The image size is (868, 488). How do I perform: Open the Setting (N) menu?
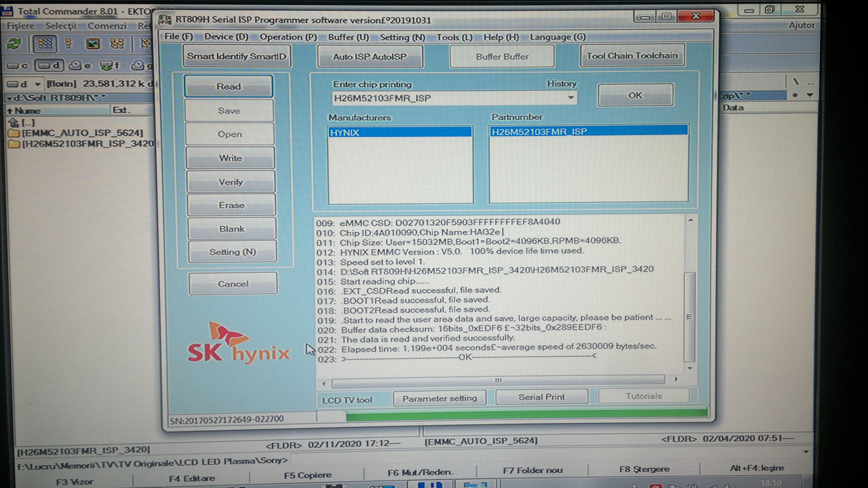pos(403,37)
